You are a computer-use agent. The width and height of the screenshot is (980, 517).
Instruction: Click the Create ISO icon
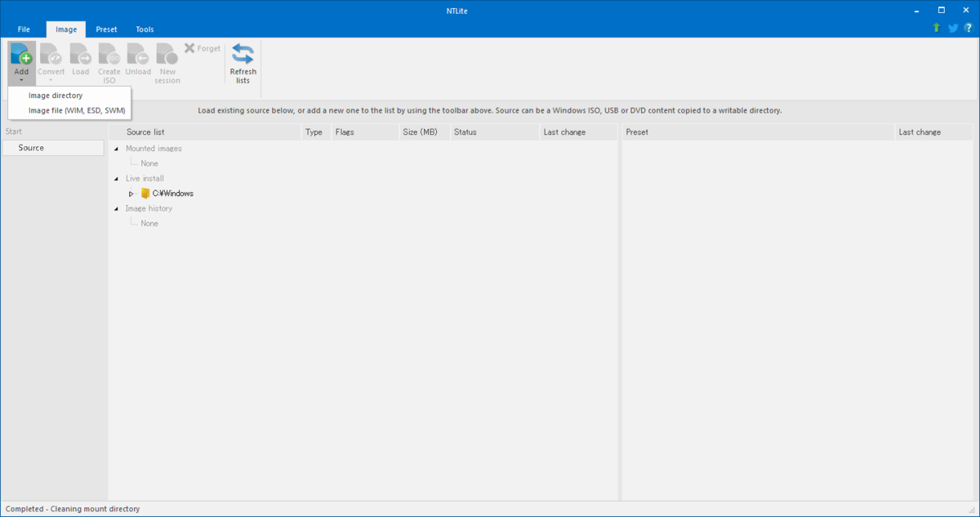[x=109, y=54]
